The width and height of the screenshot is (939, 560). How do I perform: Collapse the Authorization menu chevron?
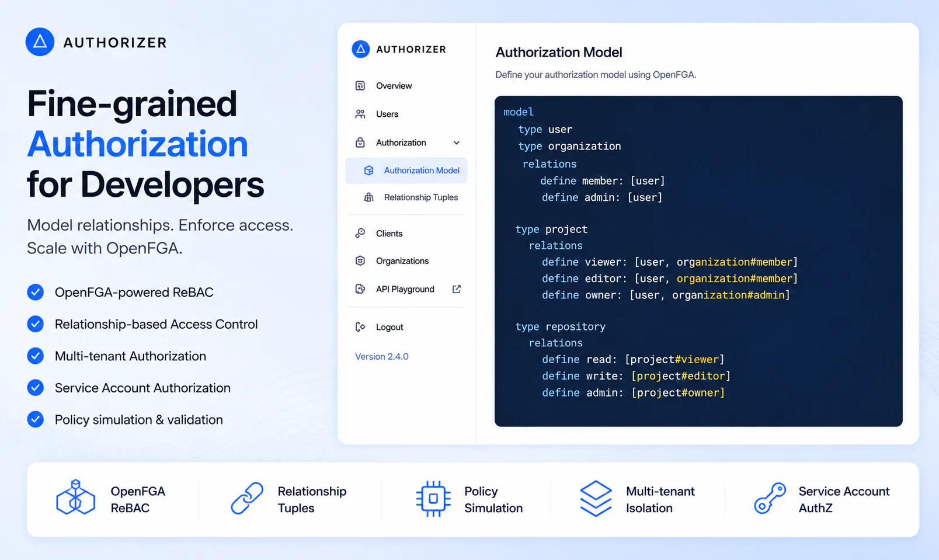(x=457, y=142)
